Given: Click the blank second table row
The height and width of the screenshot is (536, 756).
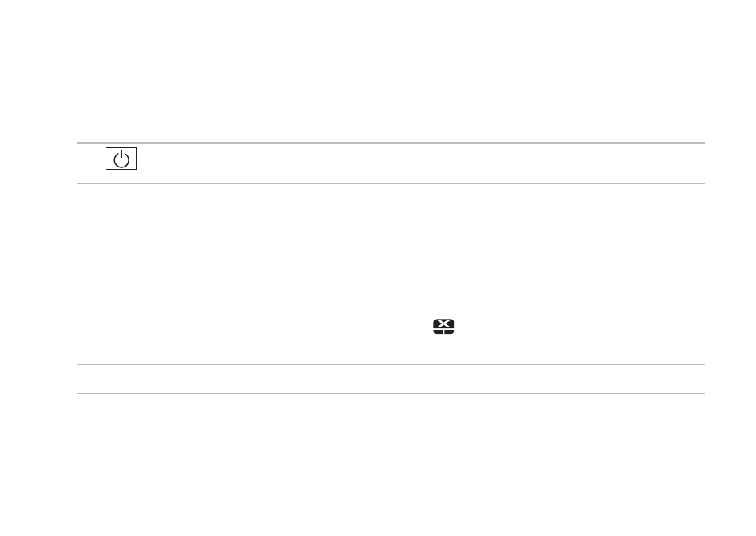Looking at the screenshot, I should 391,220.
